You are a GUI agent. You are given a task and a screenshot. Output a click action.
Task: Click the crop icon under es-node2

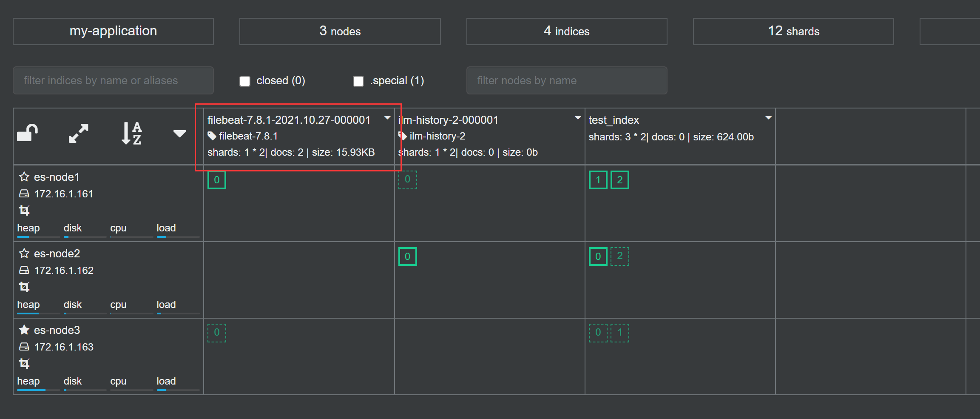24,287
